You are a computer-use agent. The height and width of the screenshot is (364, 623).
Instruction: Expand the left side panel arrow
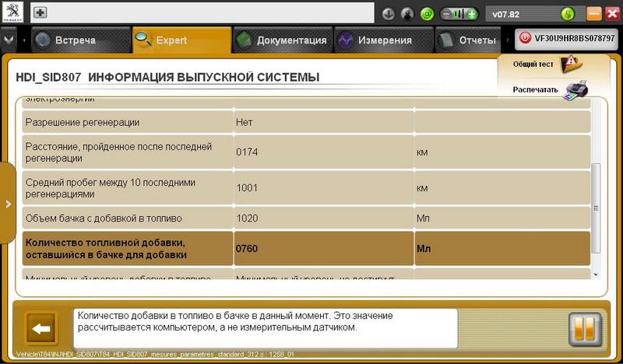[x=8, y=204]
